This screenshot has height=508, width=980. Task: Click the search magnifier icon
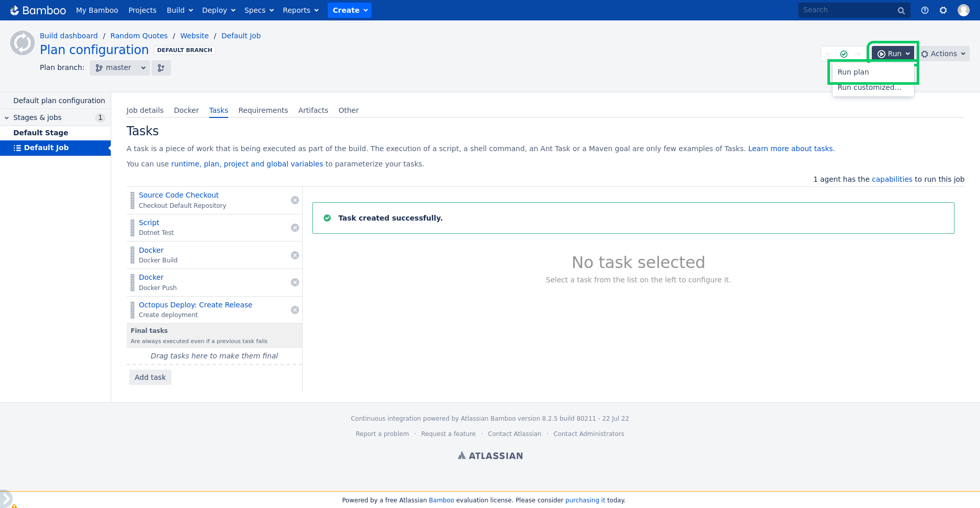coord(901,10)
